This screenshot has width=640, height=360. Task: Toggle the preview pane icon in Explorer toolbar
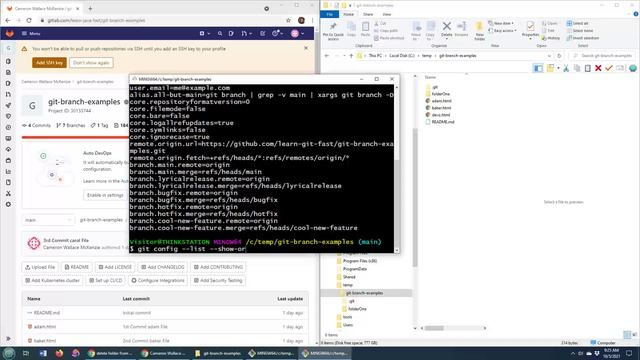tap(538, 68)
